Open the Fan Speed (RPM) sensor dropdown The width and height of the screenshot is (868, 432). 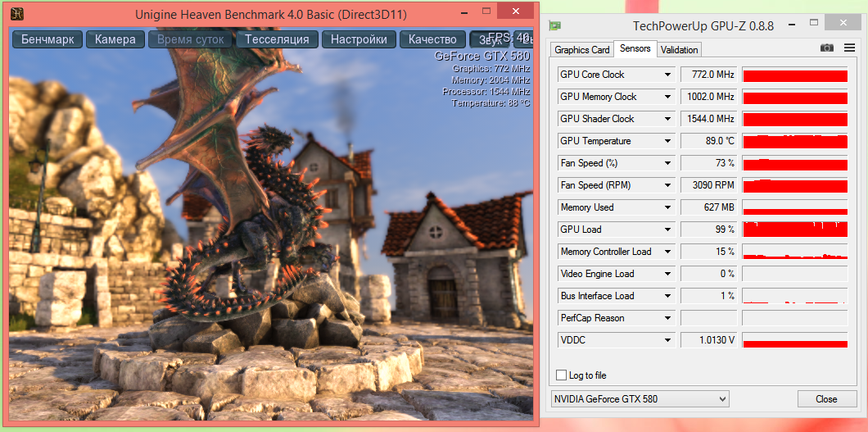click(667, 185)
